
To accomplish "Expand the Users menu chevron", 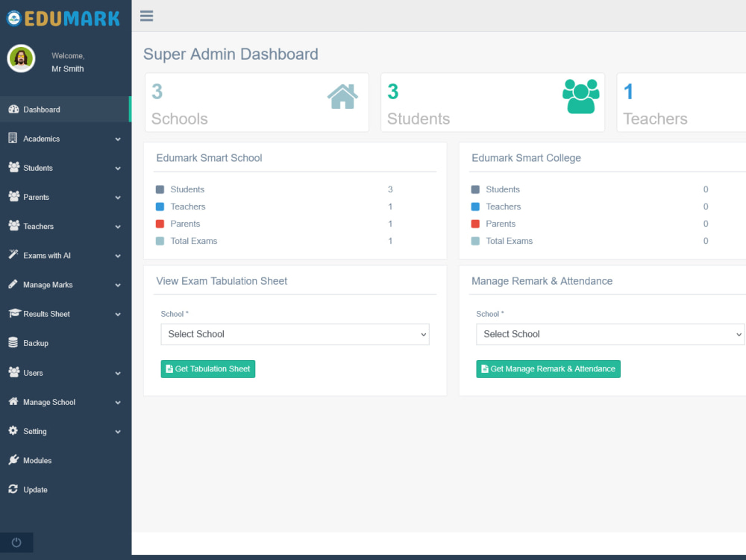I will click(118, 374).
